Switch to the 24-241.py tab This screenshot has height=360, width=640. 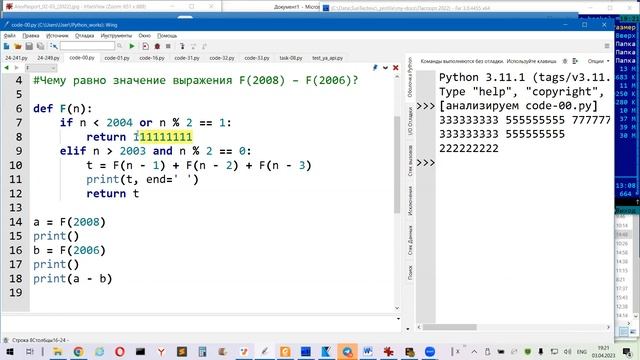pos(16,58)
